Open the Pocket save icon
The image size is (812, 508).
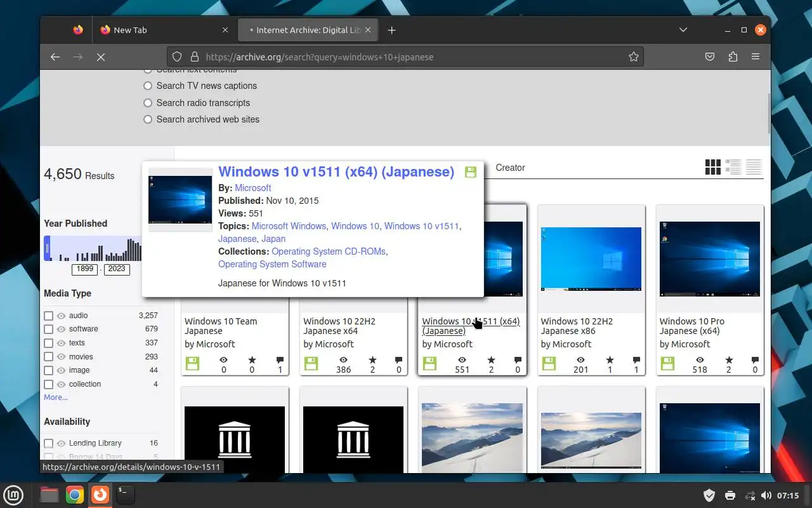coord(710,57)
